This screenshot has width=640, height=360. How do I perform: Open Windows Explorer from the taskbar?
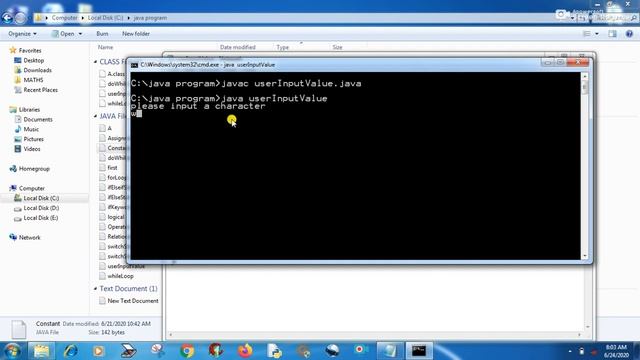click(41, 351)
